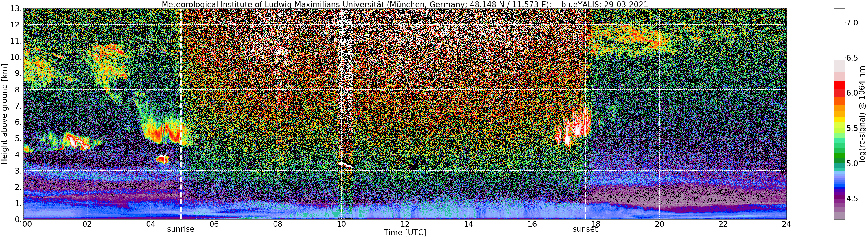
Task: Click the white dashed sunset marker line
Action: click(585, 114)
